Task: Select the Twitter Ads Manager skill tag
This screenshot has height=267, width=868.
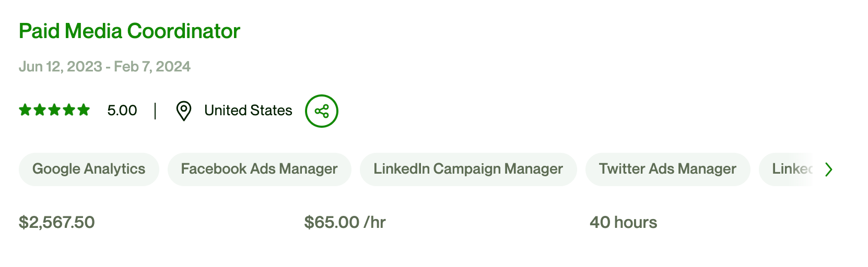Action: 667,169
